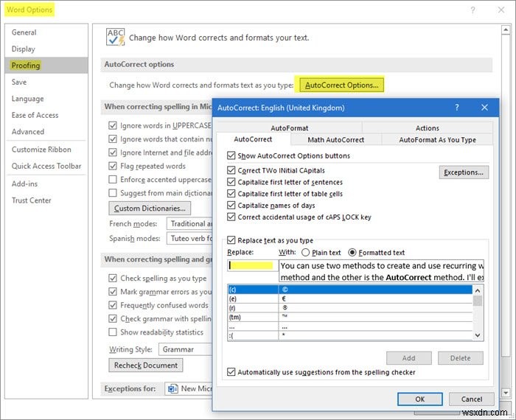The width and height of the screenshot is (516, 420).
Task: Click the Add button in AutoCorrect
Action: pos(408,358)
